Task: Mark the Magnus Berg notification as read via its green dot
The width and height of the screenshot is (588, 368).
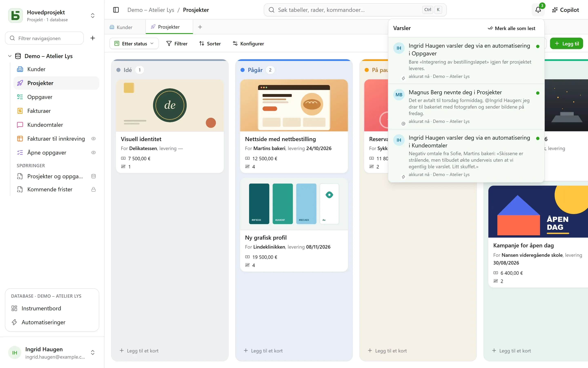Action: (538, 93)
